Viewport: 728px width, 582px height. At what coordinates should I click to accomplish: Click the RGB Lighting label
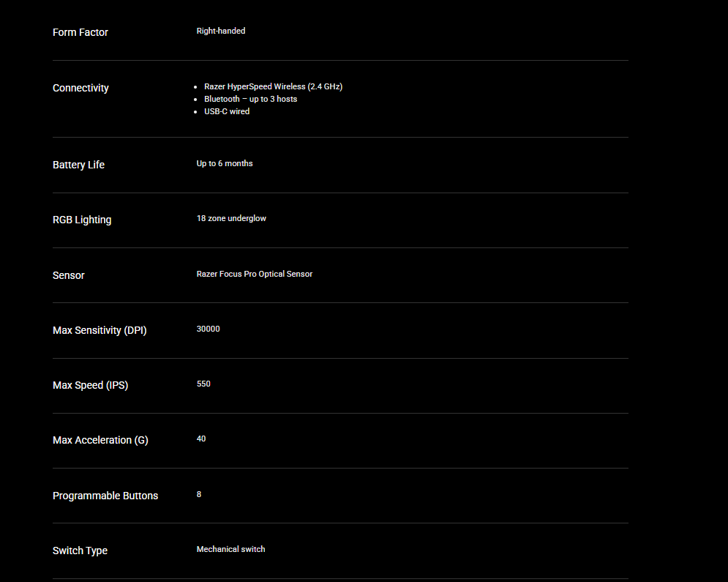pos(82,220)
